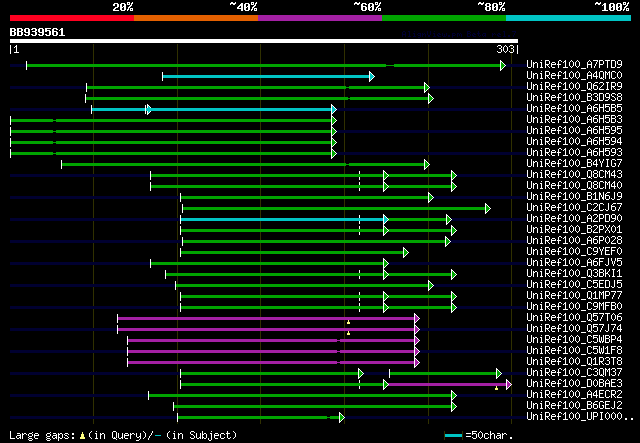Viewport: 640px width, 443px height.
Task: Open hit UniRef100_B2PX01
Action: pyautogui.click(x=574, y=229)
